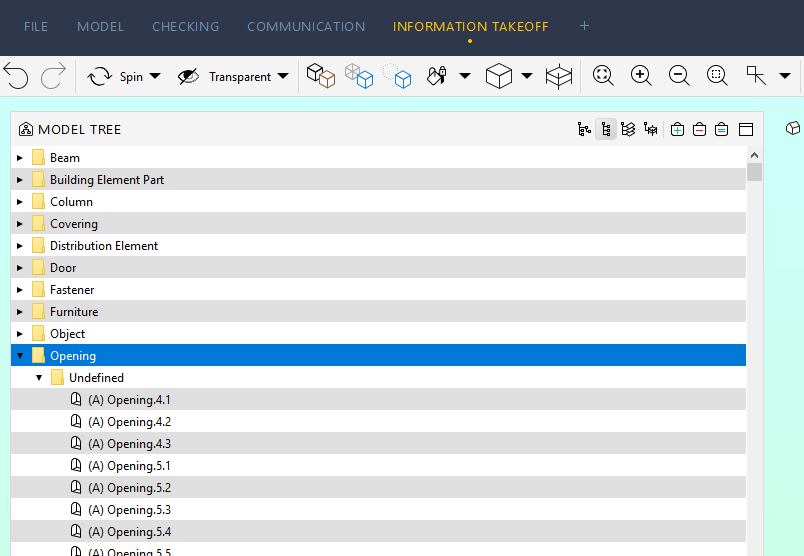804x556 pixels.
Task: Click the brown cubes Show Selected icon
Action: [320, 76]
